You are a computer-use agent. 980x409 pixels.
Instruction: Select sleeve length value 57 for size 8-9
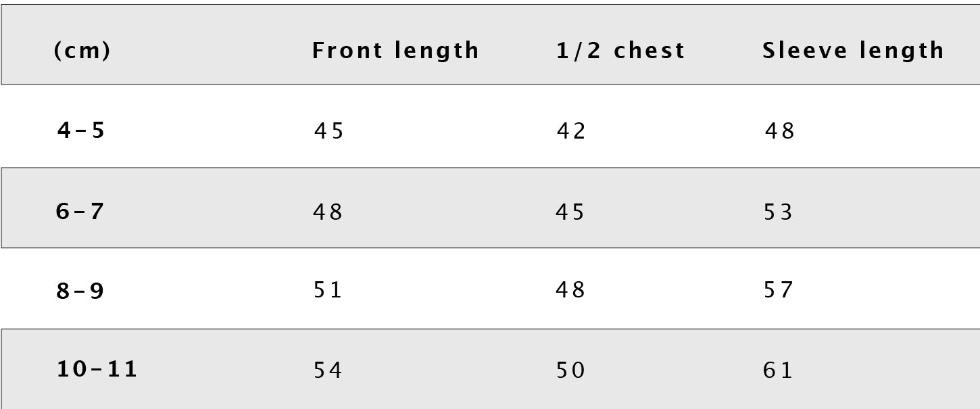click(x=779, y=290)
